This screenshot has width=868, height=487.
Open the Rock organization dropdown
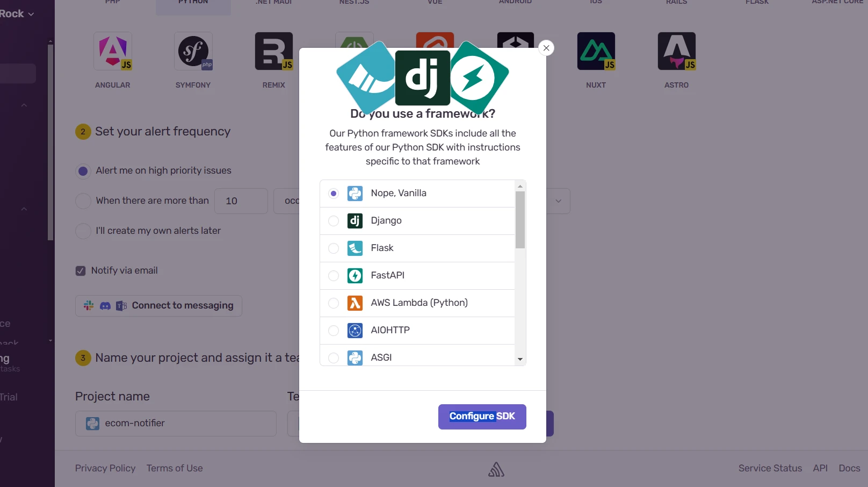pos(17,14)
